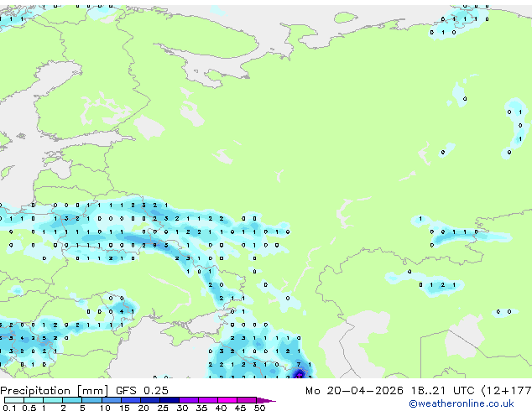Image resolution: width=532 pixels, height=411 pixels.
Task: Click the 'Precipitation [mm]' title text
Action: 55,391
